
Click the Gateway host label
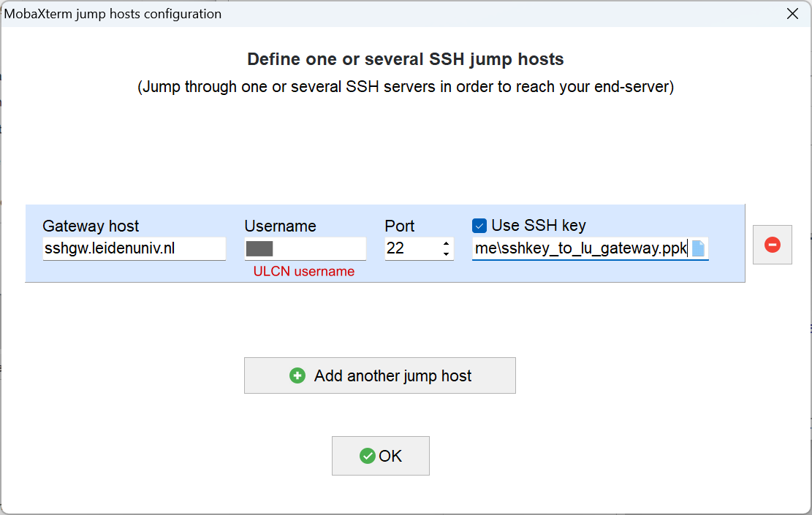(91, 226)
